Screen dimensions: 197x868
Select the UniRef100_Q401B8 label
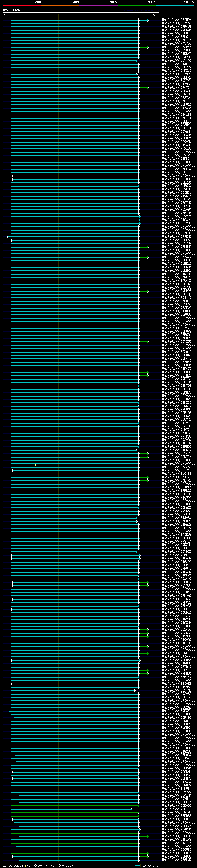tap(177, 115)
